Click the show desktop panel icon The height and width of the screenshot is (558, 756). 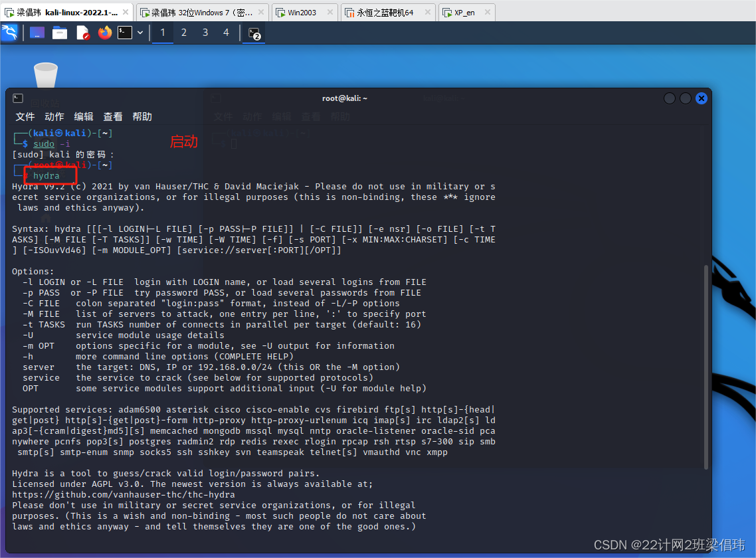click(37, 33)
